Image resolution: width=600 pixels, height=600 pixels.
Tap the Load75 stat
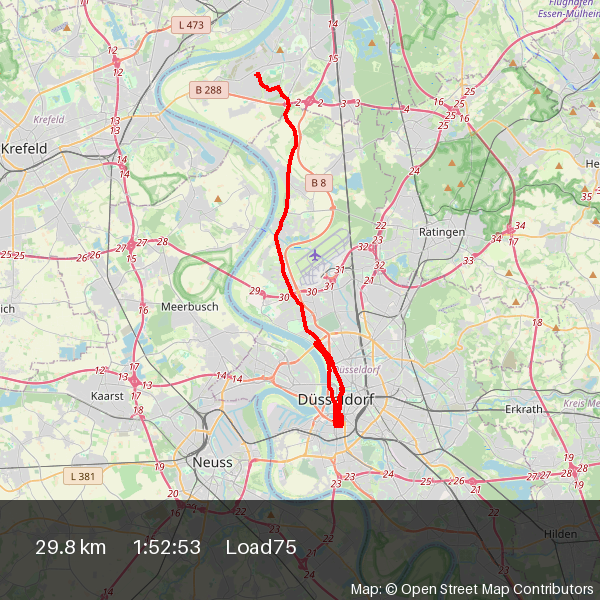[x=261, y=547]
